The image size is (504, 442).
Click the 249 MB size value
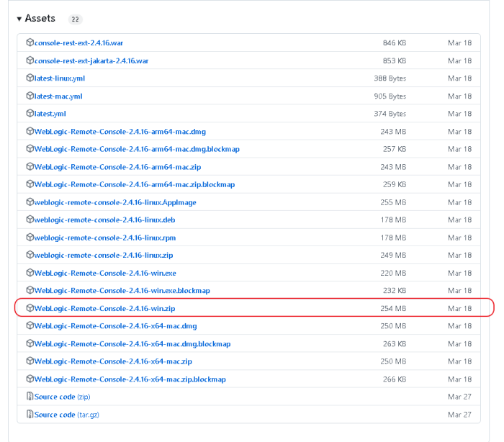(x=393, y=256)
